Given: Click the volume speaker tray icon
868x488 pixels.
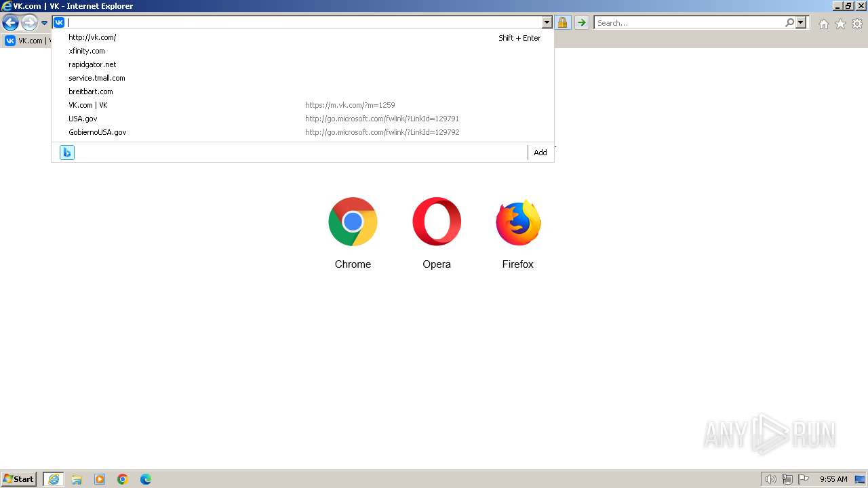Looking at the screenshot, I should pos(770,479).
